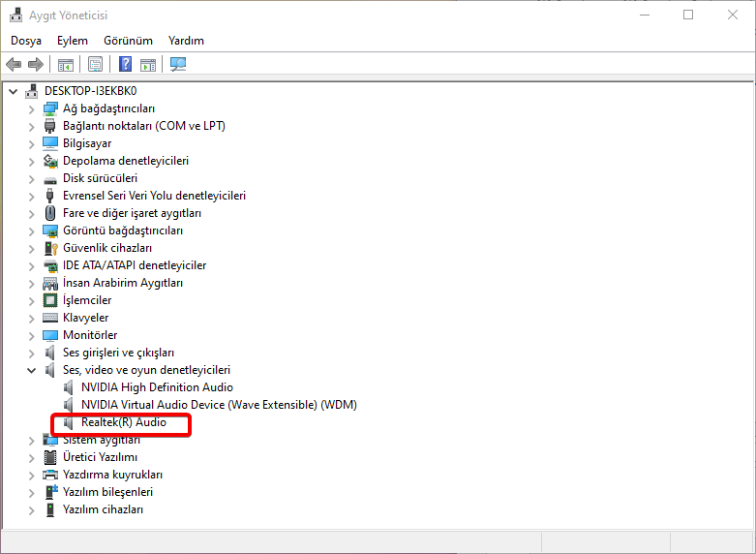Maximize the Aygıt Yöneticisi window
This screenshot has width=756, height=554.
688,15
